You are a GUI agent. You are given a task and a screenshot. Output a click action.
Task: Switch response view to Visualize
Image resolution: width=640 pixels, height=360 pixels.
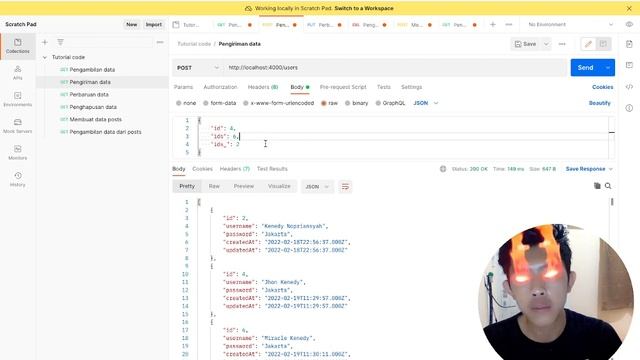pyautogui.click(x=279, y=186)
